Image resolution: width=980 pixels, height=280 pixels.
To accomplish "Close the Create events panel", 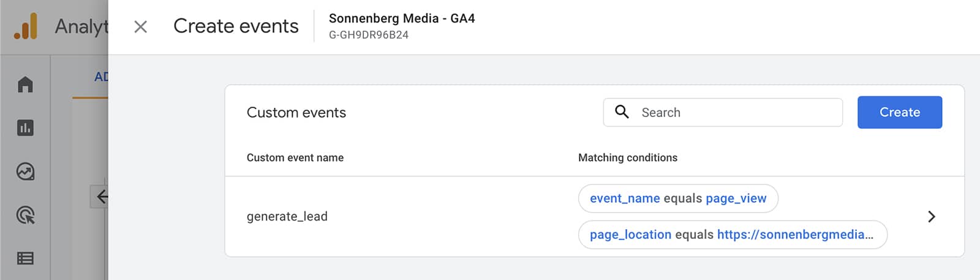I will [140, 26].
